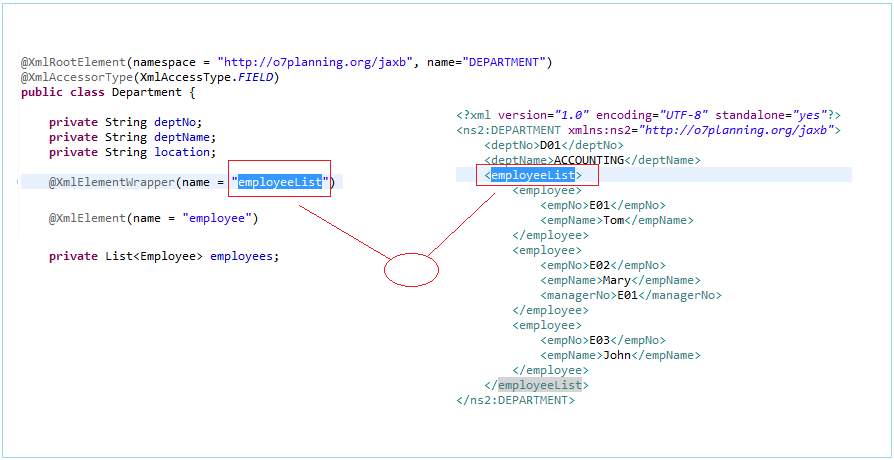This screenshot has width=894, height=460.
Task: Click the name="DEPARTMENT" string value
Action: tap(504, 62)
